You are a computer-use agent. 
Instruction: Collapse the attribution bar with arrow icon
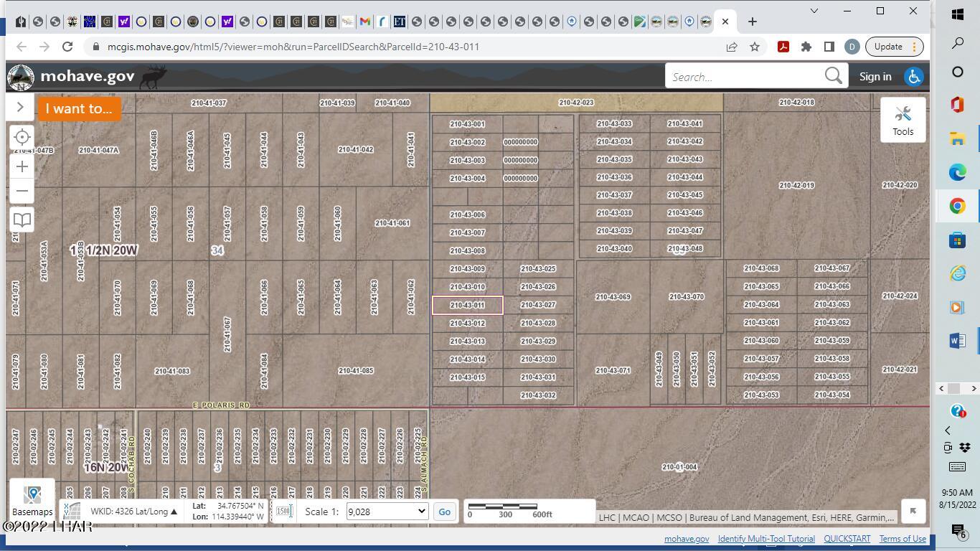(x=913, y=511)
